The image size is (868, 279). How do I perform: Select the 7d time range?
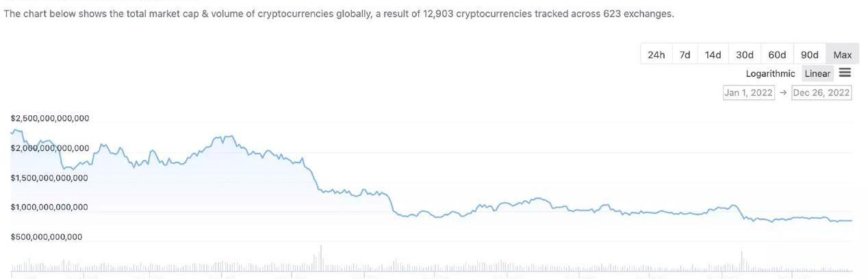pos(685,55)
